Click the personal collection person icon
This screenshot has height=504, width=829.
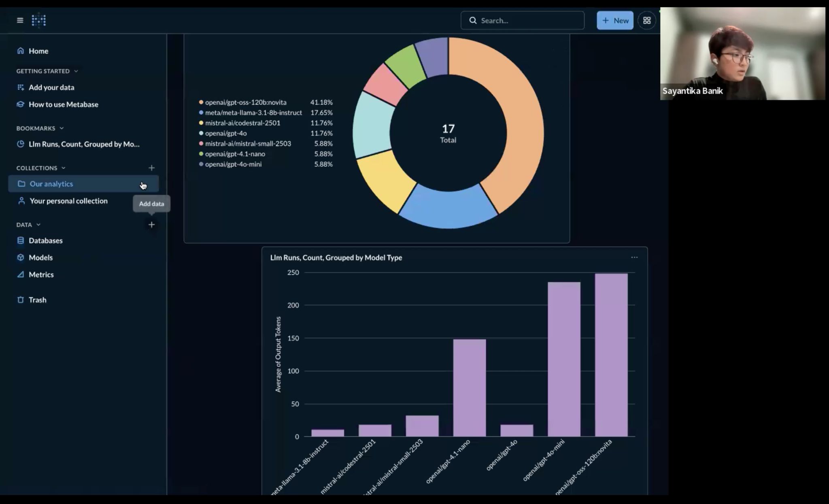(x=21, y=200)
